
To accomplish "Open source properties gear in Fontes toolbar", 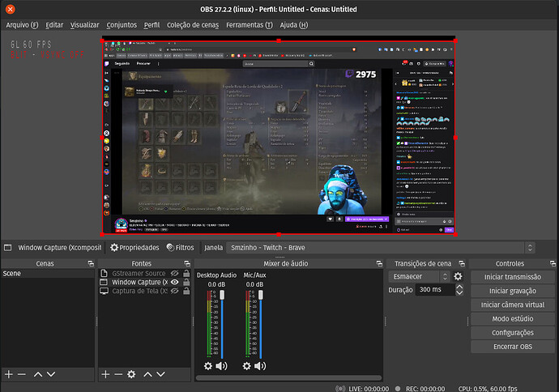I will [x=131, y=374].
